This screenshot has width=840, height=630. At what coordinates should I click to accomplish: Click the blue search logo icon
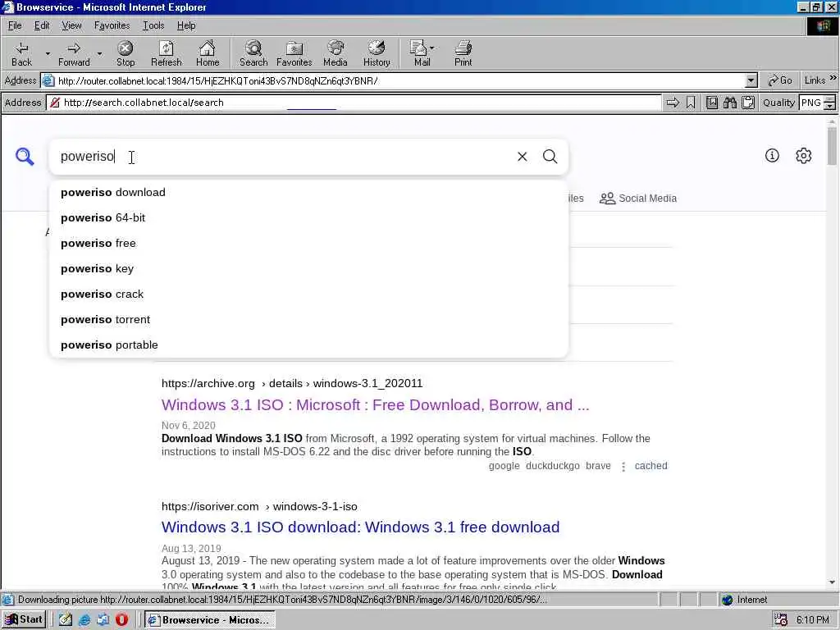click(25, 157)
